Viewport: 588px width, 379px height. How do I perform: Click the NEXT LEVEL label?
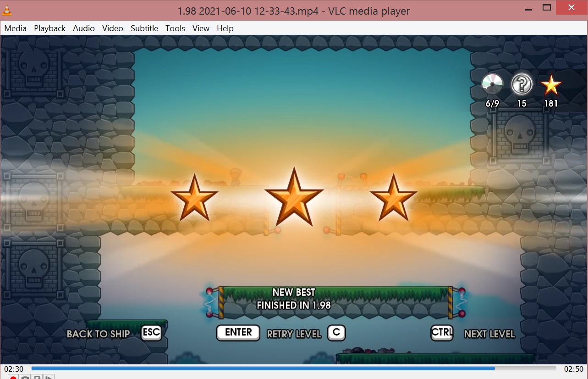point(489,334)
